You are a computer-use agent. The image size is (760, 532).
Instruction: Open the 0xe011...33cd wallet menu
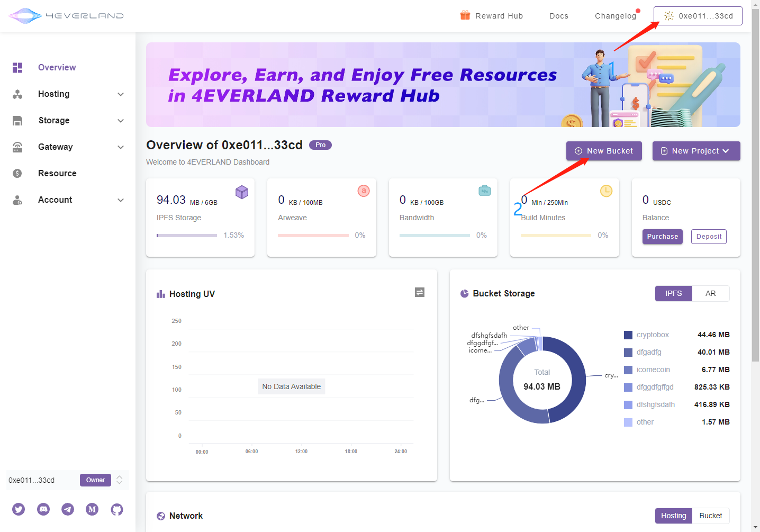pyautogui.click(x=698, y=16)
